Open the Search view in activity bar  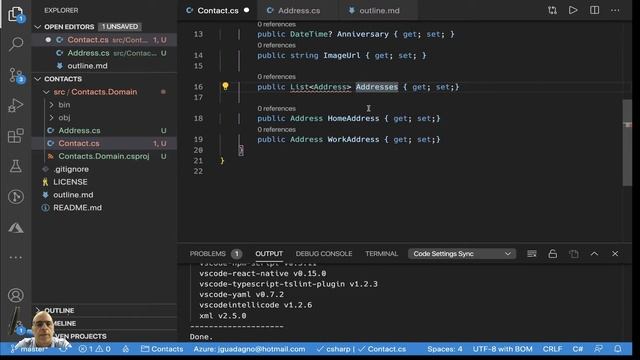tap(16, 44)
